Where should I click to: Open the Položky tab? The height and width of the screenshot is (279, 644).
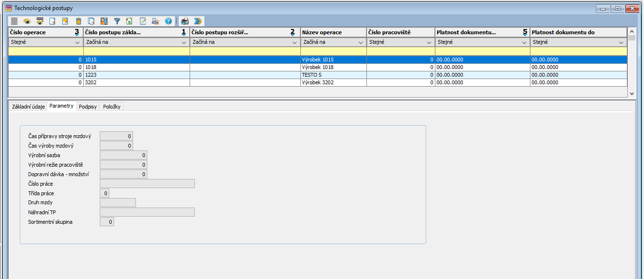click(x=112, y=107)
